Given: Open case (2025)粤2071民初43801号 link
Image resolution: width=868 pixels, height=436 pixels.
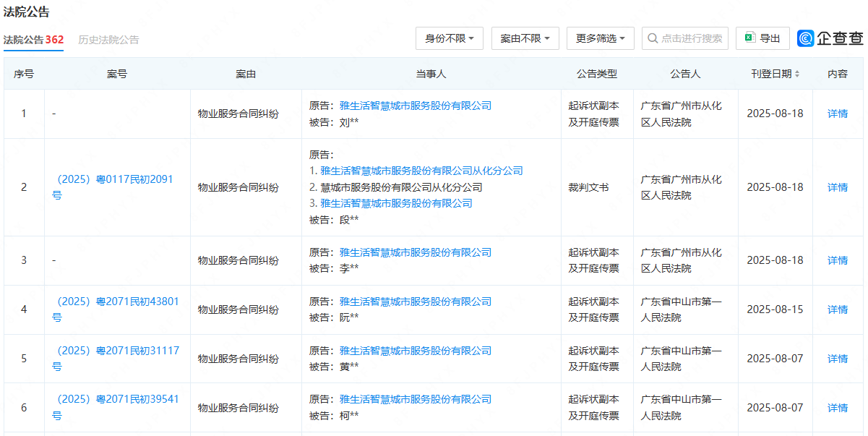Looking at the screenshot, I should point(117,302).
